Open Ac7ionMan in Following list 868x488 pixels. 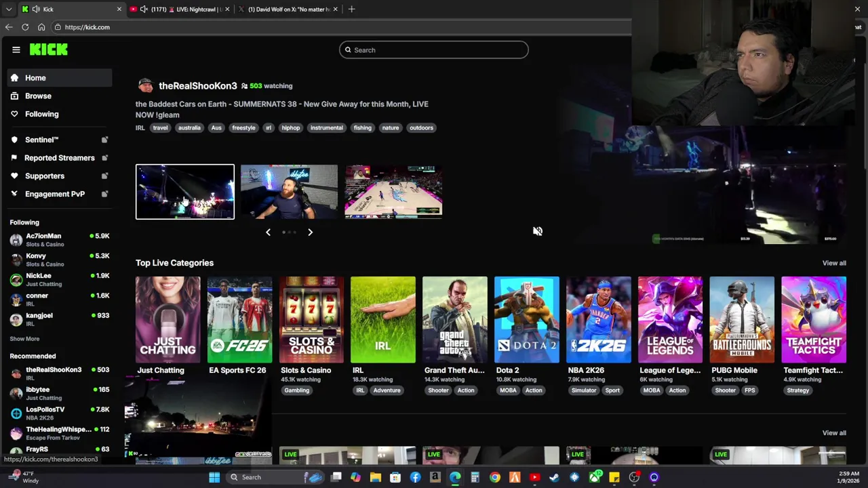pyautogui.click(x=60, y=239)
